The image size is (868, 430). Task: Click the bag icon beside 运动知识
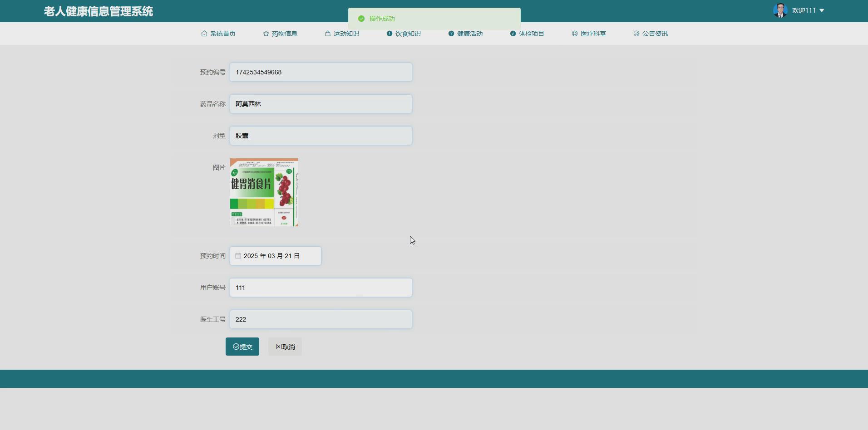328,34
